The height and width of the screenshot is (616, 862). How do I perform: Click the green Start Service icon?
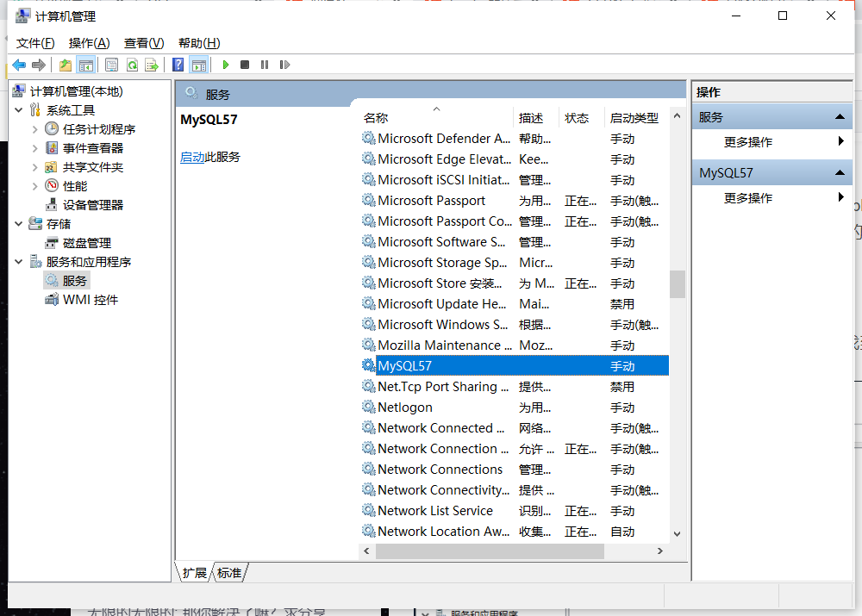(225, 65)
